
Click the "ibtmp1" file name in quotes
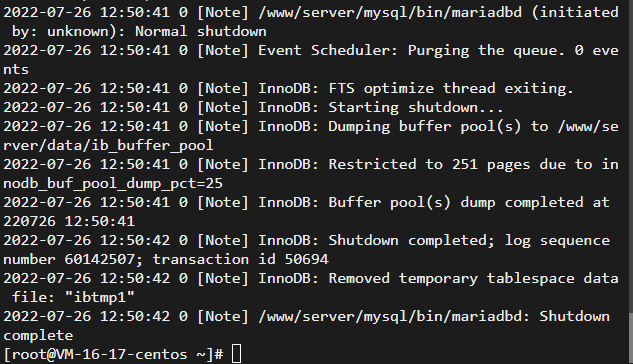100,297
